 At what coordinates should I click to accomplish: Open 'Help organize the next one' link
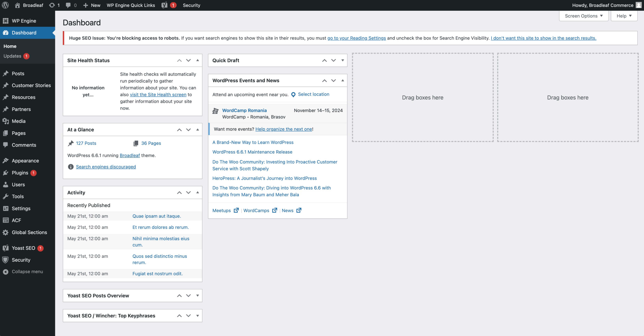point(284,129)
